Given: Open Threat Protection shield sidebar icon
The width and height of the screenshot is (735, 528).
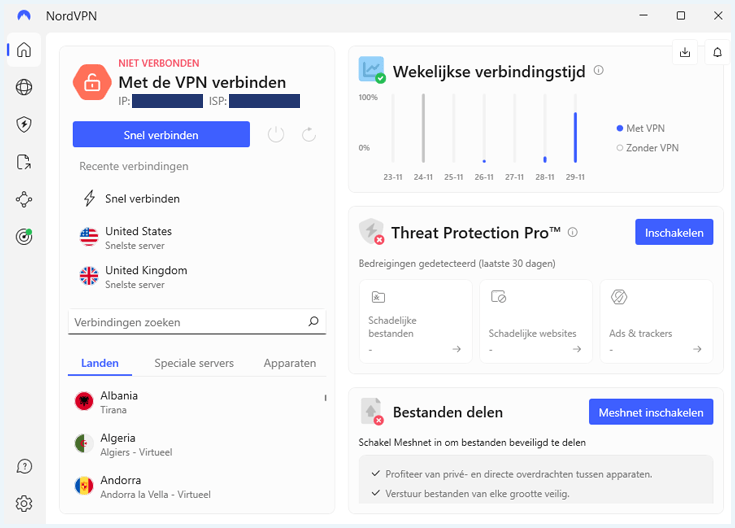Looking at the screenshot, I should point(24,124).
